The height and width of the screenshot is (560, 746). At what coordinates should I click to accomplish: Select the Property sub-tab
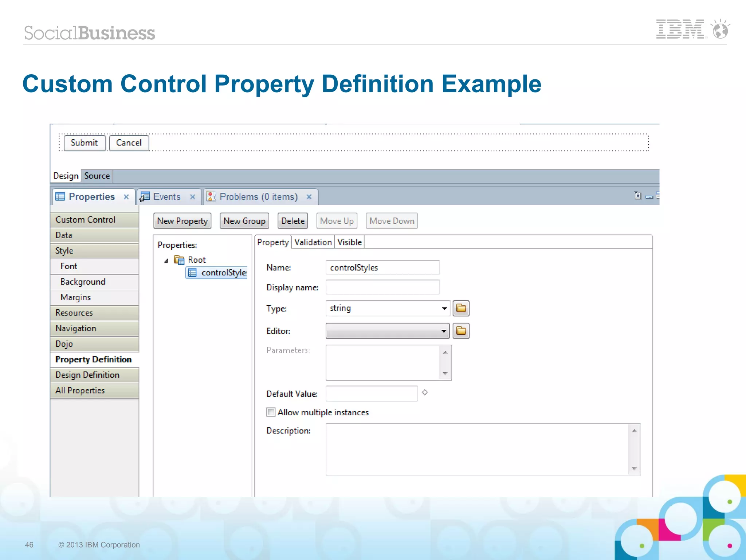(273, 242)
